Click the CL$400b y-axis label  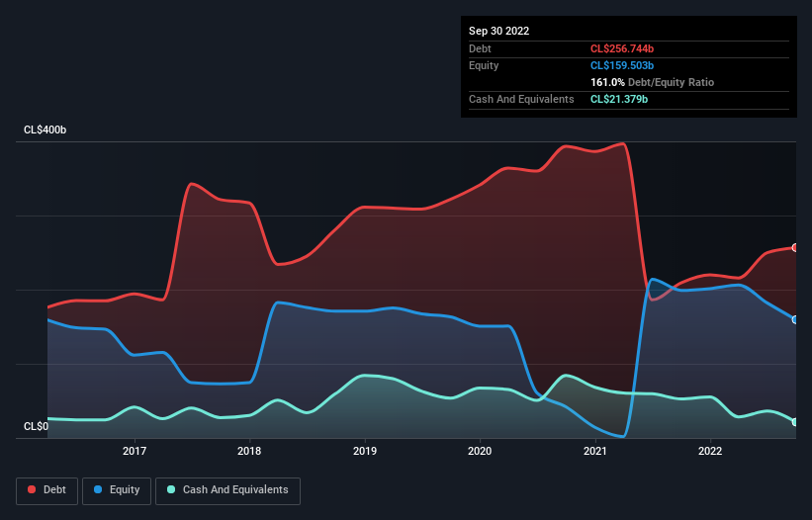(x=45, y=130)
